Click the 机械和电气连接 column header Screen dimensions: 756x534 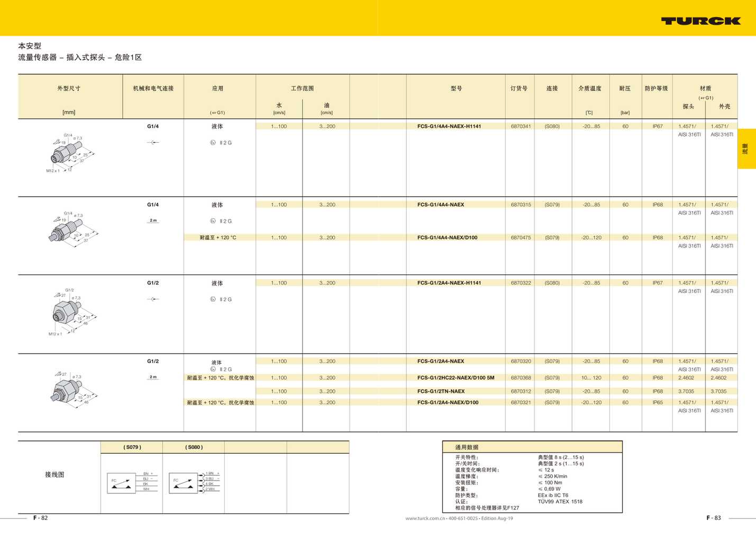[x=153, y=88]
